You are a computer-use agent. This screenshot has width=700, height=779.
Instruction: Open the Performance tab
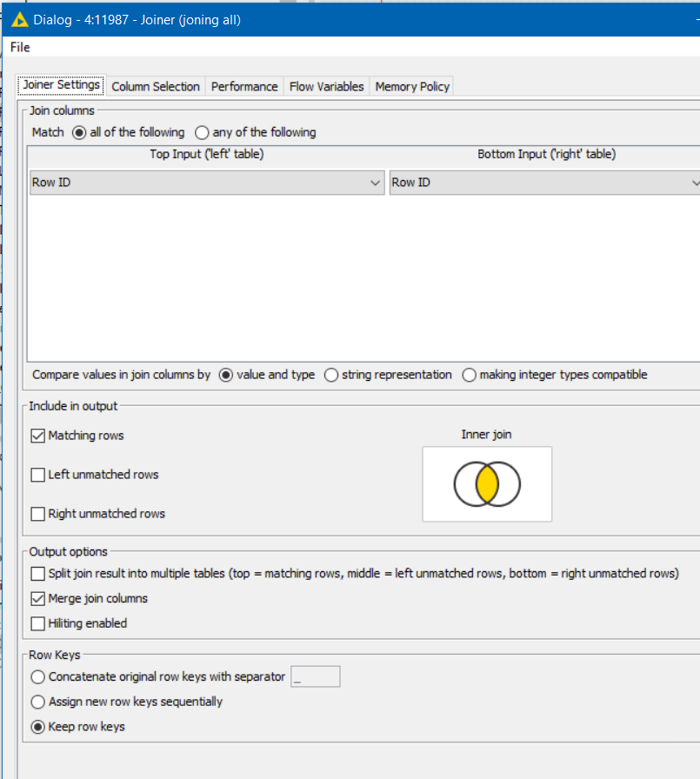click(244, 86)
